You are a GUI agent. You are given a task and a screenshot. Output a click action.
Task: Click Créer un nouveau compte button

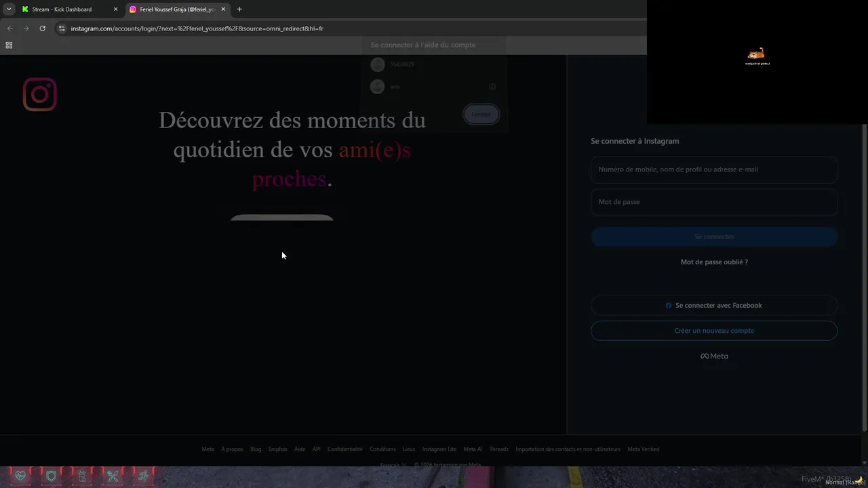click(714, 331)
